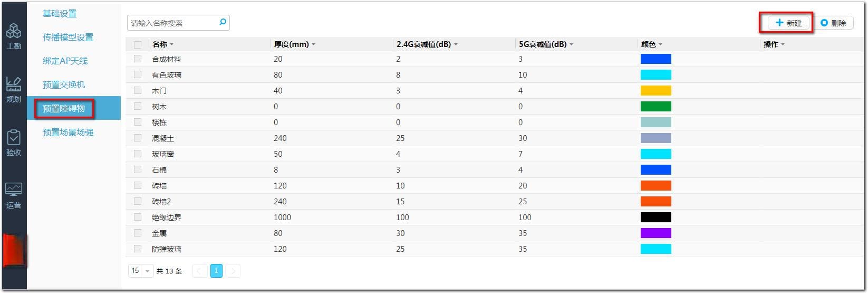Image resolution: width=868 pixels, height=293 pixels.
Task: Open the 验收 acceptance sidebar icon
Action: coord(14,143)
